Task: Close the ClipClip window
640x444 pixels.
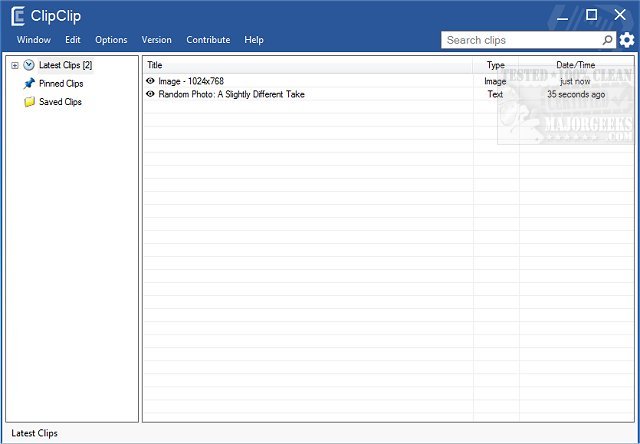Action: (620, 15)
